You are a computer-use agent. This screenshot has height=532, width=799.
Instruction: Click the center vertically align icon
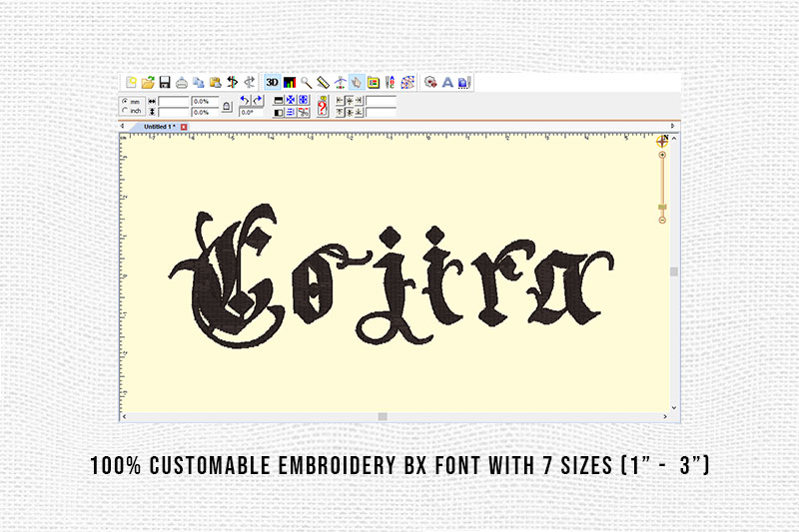tap(349, 112)
